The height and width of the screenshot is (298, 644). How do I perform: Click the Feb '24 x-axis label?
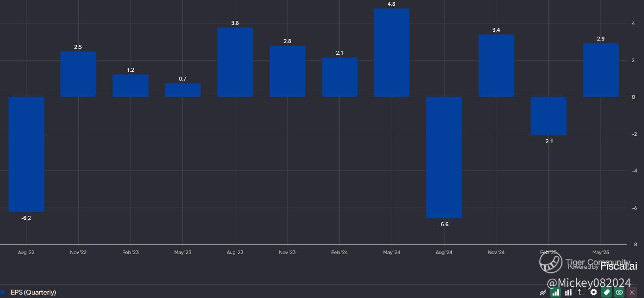(340, 253)
